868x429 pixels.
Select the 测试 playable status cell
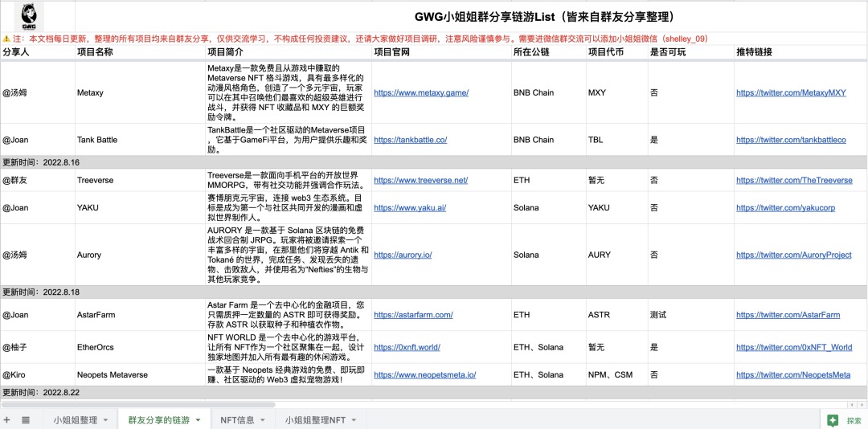click(x=691, y=315)
